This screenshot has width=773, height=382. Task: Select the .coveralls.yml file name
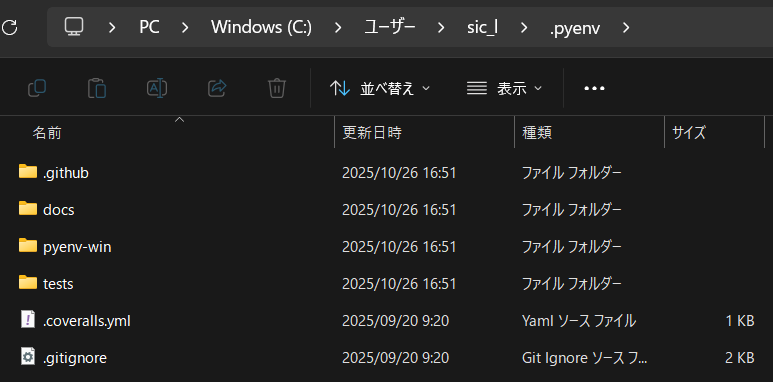[x=87, y=321]
